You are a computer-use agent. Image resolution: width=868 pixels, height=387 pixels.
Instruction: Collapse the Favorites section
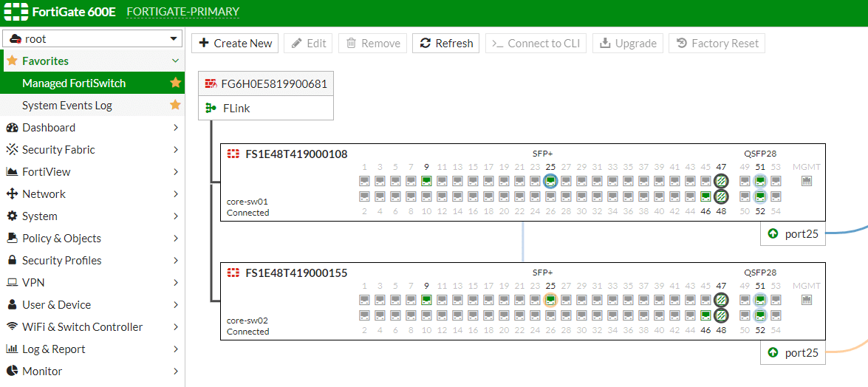click(x=176, y=61)
